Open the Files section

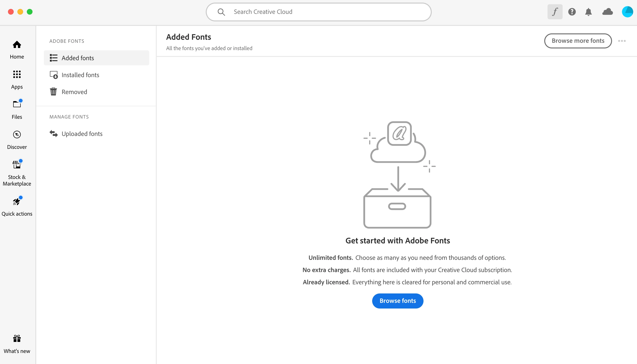pos(17,110)
